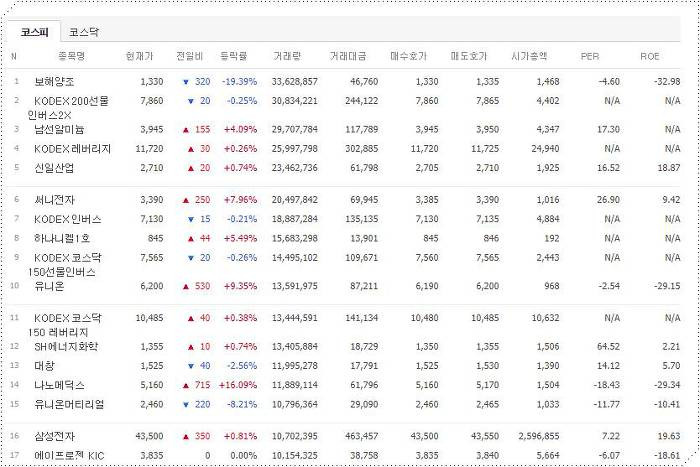Open the 삼성전자 stock link
Screen dimensions: 700x467
click(x=54, y=436)
